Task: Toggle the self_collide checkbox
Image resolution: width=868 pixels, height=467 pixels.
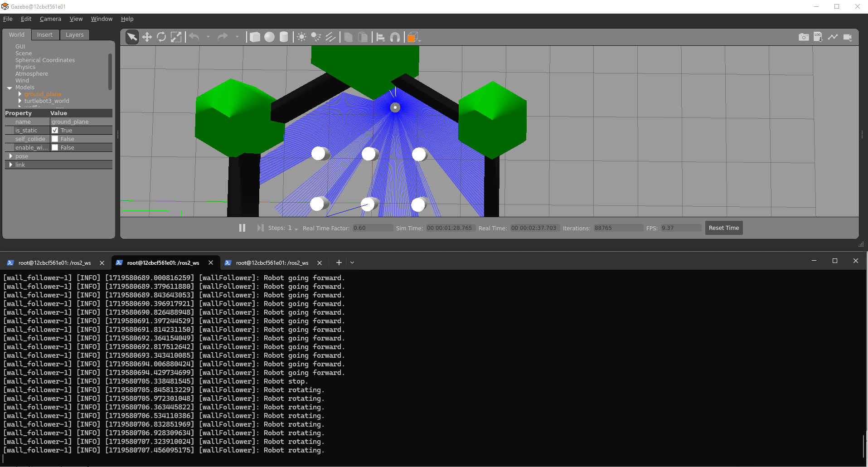Action: (x=55, y=139)
